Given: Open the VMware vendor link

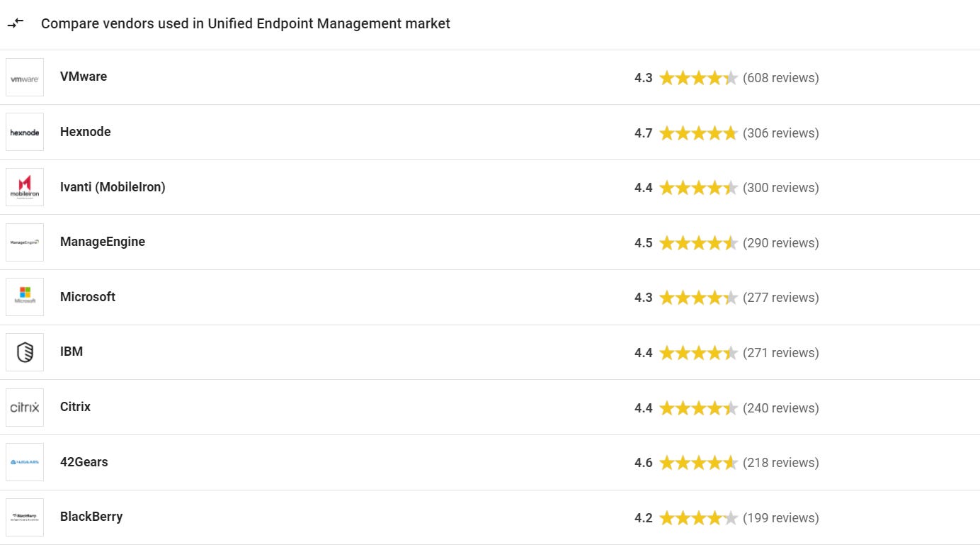Looking at the screenshot, I should (x=84, y=77).
